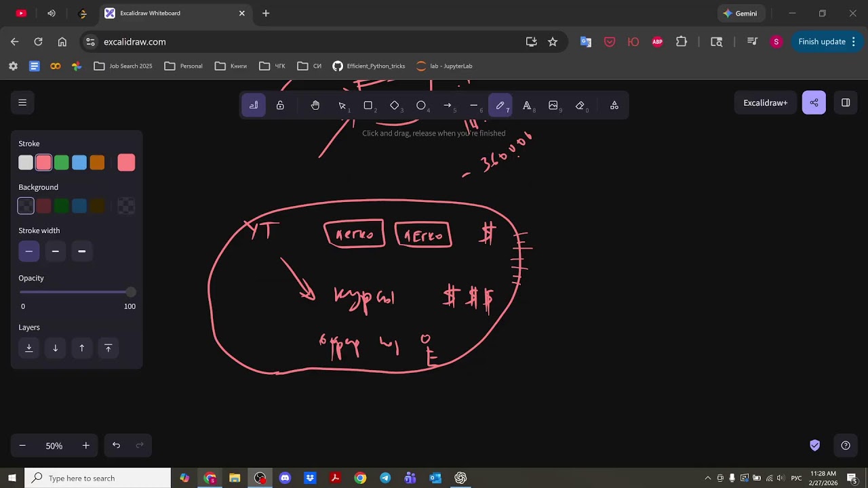Choose the orange stroke color
Screen dimensions: 868x488
(97, 163)
